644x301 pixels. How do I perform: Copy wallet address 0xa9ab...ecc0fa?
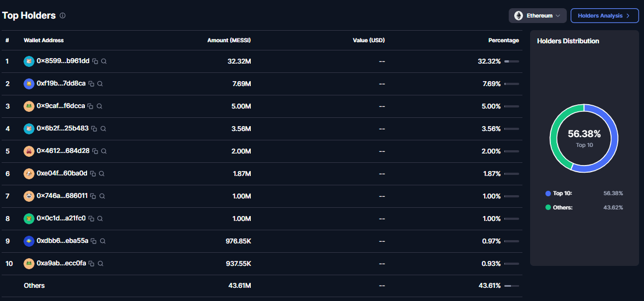pyautogui.click(x=91, y=263)
